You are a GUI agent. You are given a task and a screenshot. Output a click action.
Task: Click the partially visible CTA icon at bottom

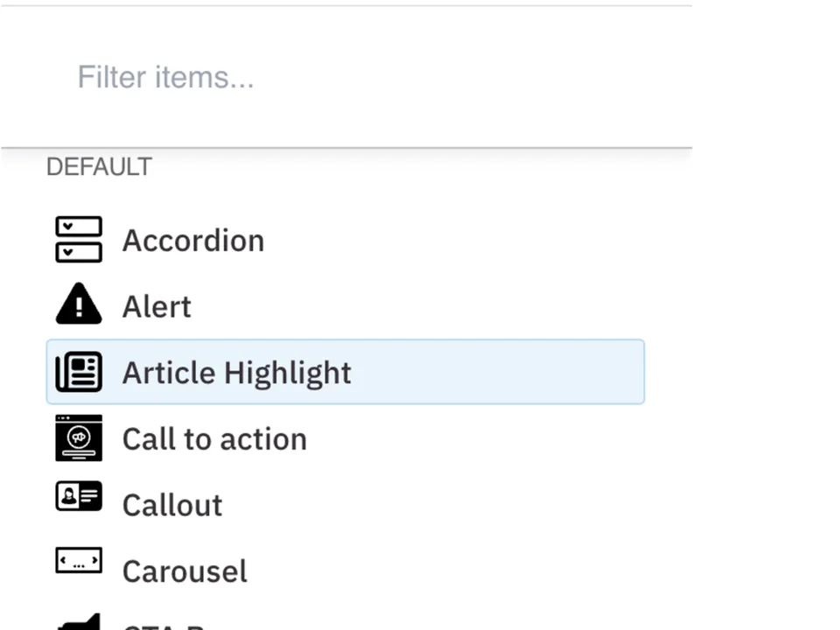pyautogui.click(x=79, y=623)
